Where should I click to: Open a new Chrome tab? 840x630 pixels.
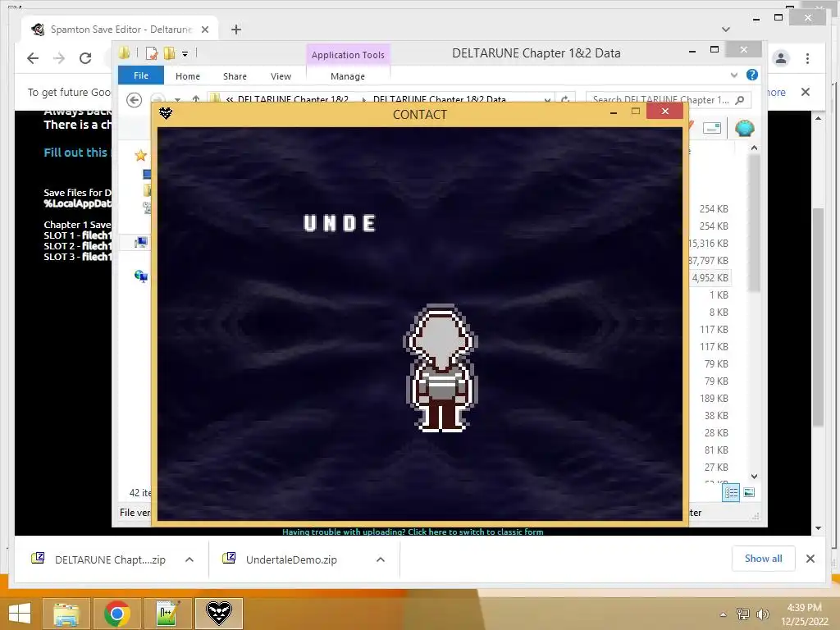coord(236,30)
